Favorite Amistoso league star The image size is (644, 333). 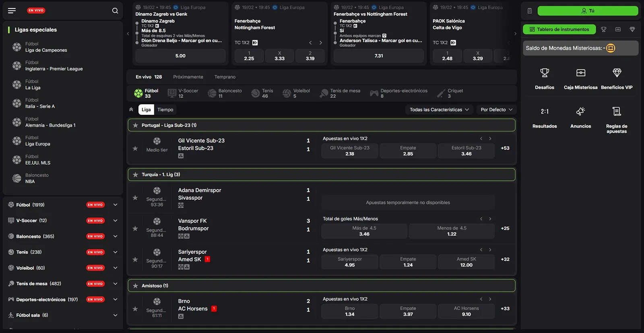[135, 286]
